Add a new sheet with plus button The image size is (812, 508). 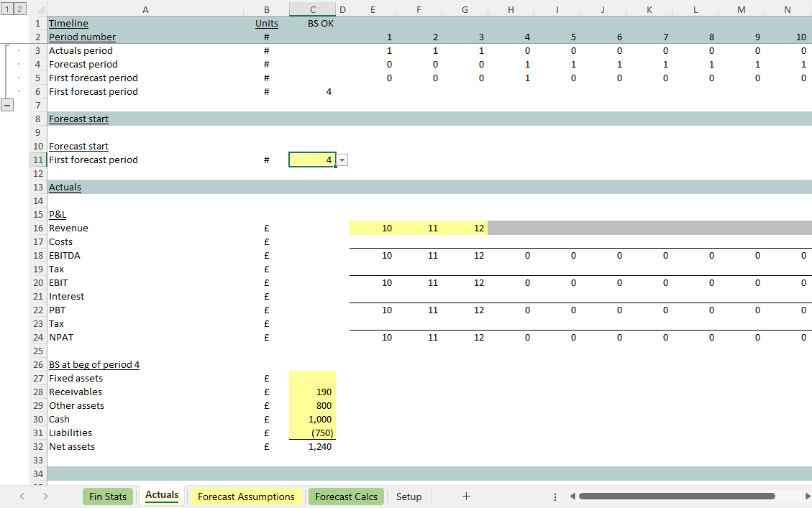(x=466, y=496)
